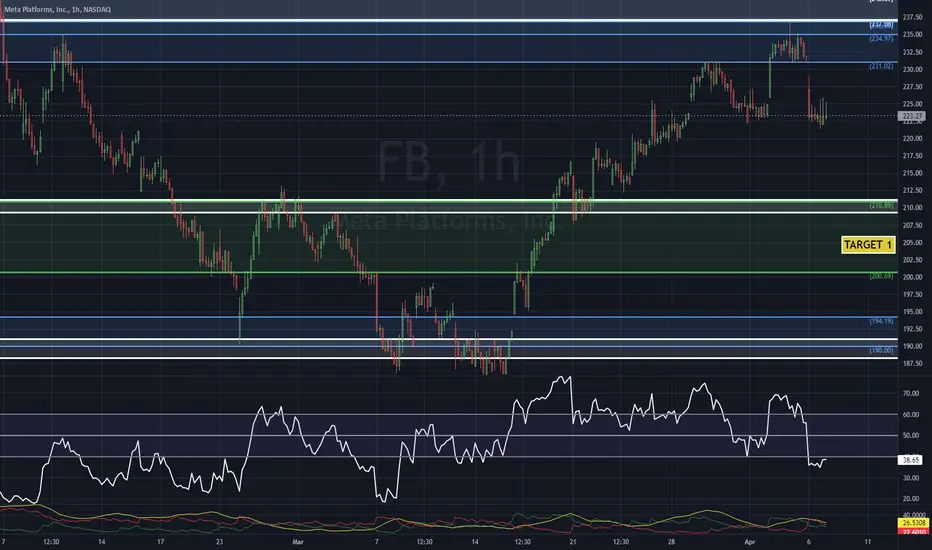
Task: Click the 202.50 price axis tick
Action: 912,260
